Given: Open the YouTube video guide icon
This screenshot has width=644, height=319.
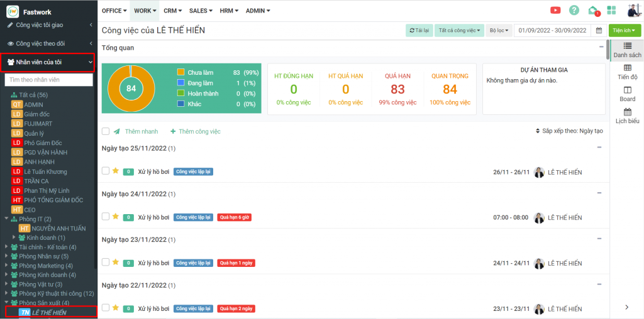Looking at the screenshot, I should pyautogui.click(x=555, y=10).
